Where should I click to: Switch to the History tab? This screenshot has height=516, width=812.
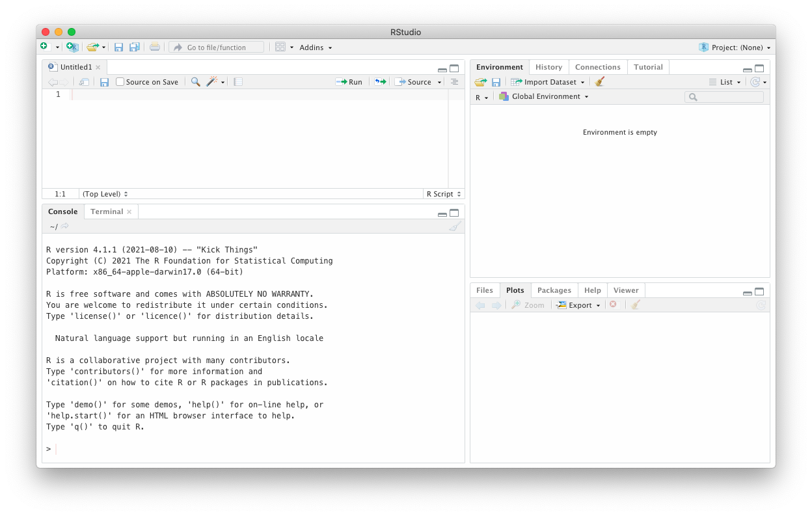548,67
